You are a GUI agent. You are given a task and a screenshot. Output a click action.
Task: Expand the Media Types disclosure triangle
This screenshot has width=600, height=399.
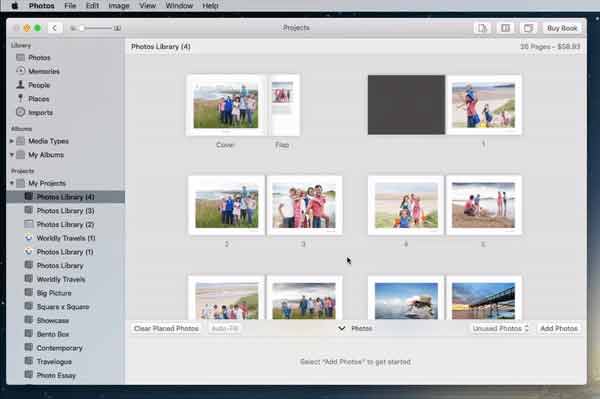click(x=11, y=141)
